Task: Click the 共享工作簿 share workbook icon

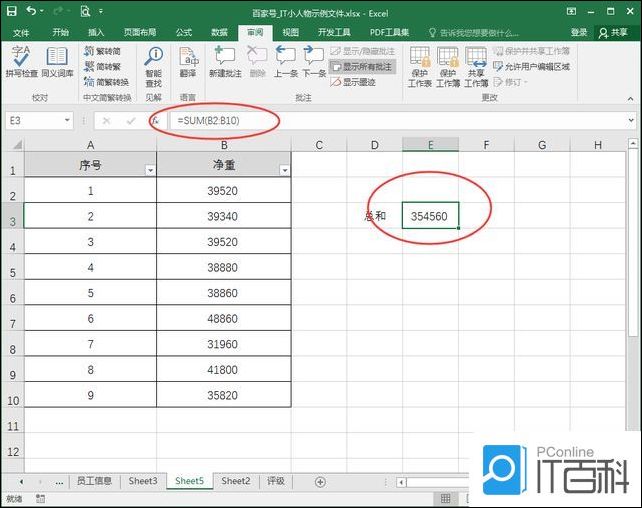Action: (476, 65)
